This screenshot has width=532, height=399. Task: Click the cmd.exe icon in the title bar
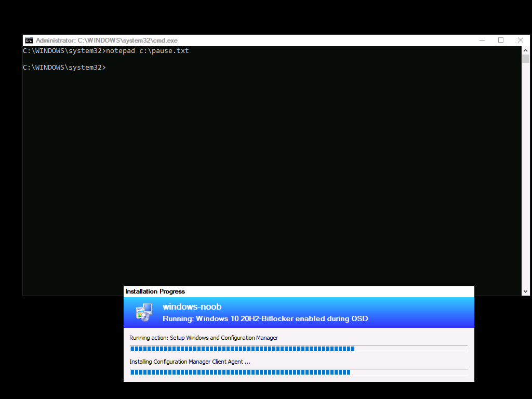coord(29,41)
